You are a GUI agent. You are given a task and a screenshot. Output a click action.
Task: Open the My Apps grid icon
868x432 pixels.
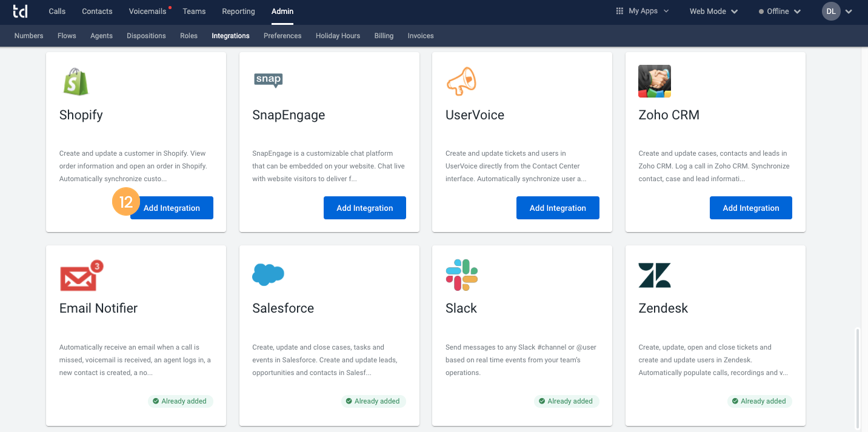(619, 10)
